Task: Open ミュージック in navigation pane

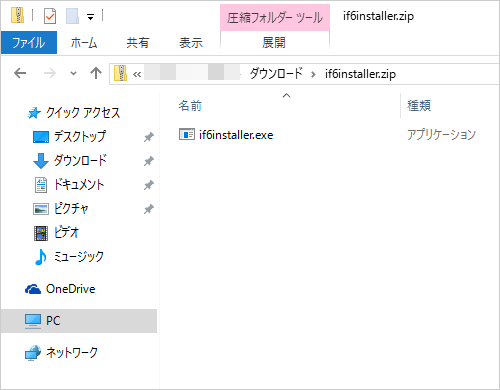Action: (x=79, y=256)
